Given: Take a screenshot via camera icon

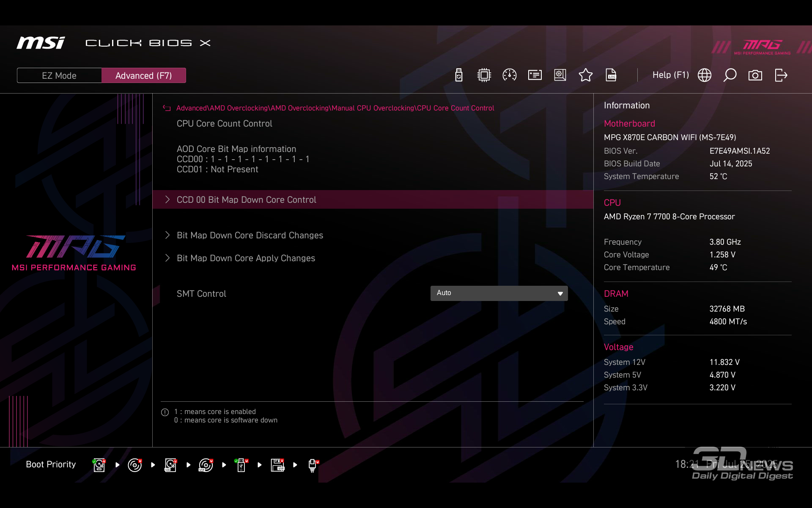Looking at the screenshot, I should click(755, 75).
